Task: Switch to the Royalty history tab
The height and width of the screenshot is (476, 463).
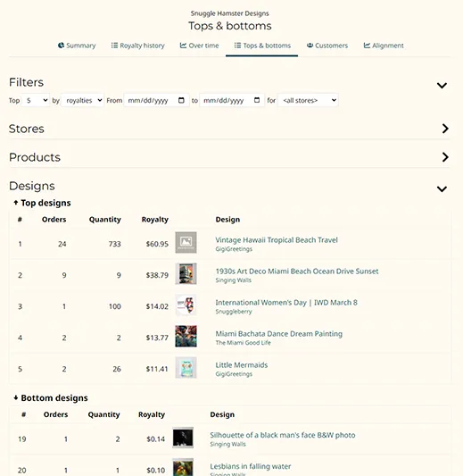Action: coord(137,46)
